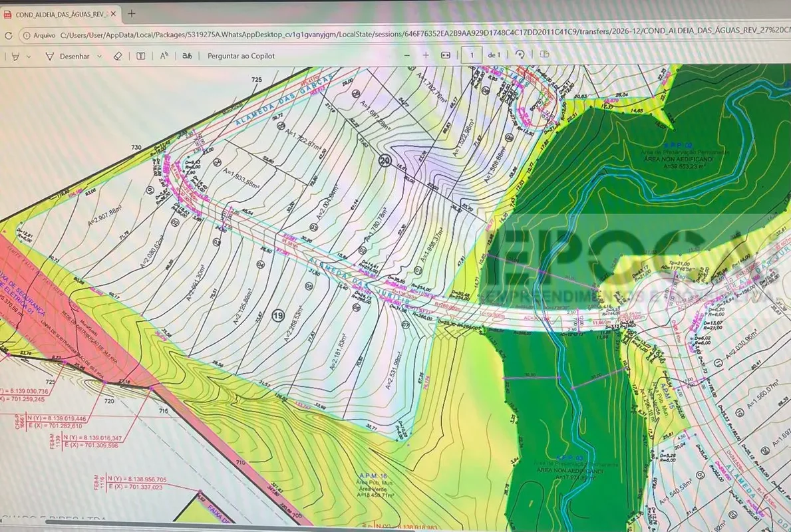Reload the page with the refresh icon
The image size is (791, 532).
8,36
